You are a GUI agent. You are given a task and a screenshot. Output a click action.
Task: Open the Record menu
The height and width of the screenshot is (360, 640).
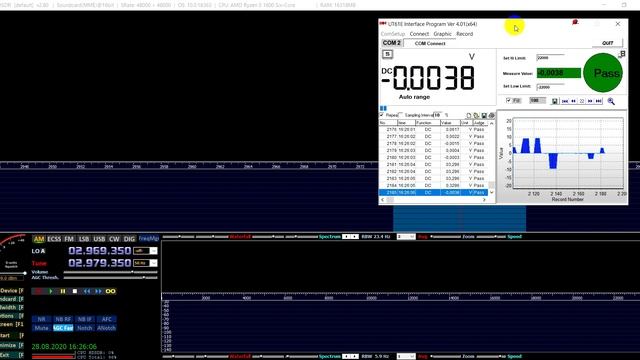pyautogui.click(x=464, y=34)
